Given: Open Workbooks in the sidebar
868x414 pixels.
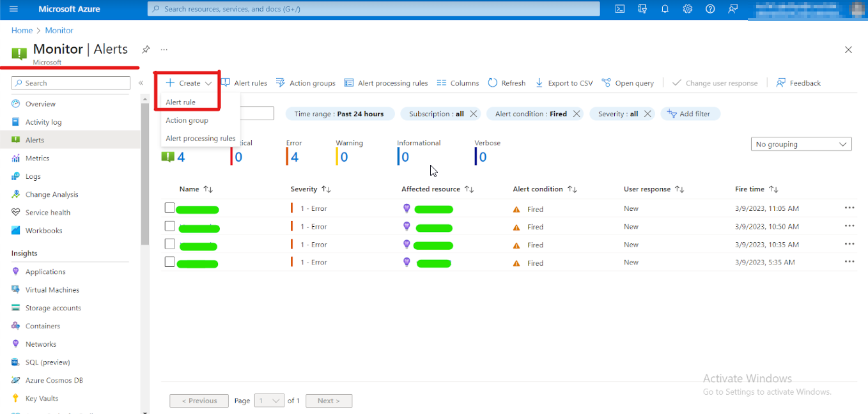Looking at the screenshot, I should click(43, 230).
